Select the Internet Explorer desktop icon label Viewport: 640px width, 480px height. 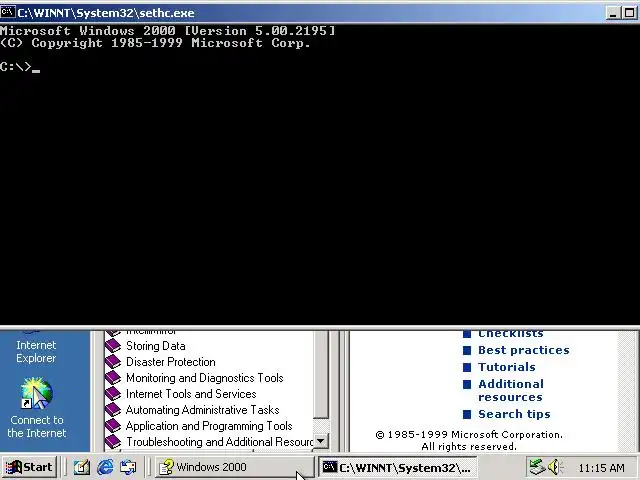(x=36, y=351)
